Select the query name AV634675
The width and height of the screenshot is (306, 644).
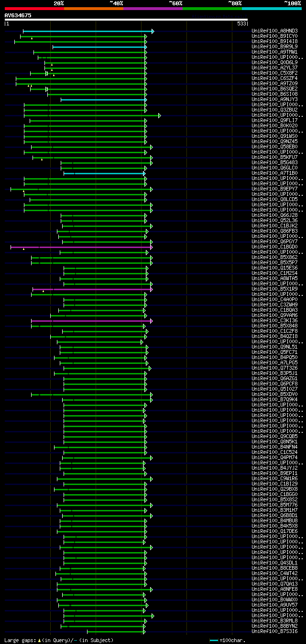click(x=18, y=15)
